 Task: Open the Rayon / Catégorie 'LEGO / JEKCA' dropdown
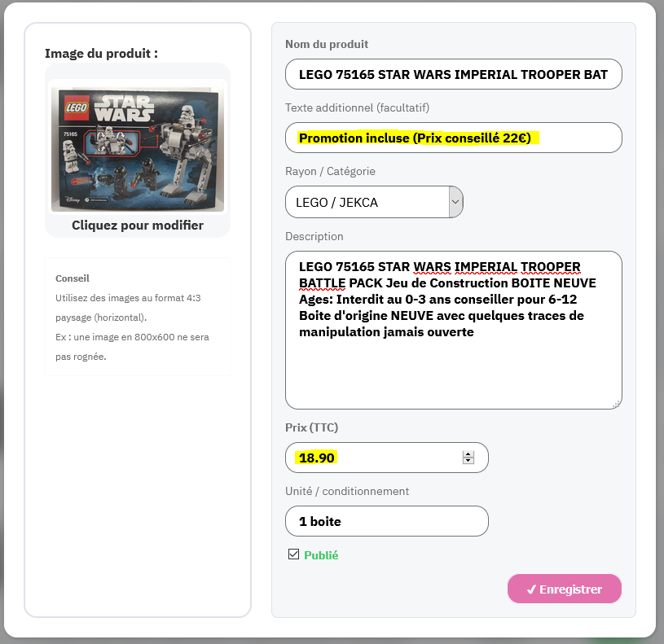[374, 202]
